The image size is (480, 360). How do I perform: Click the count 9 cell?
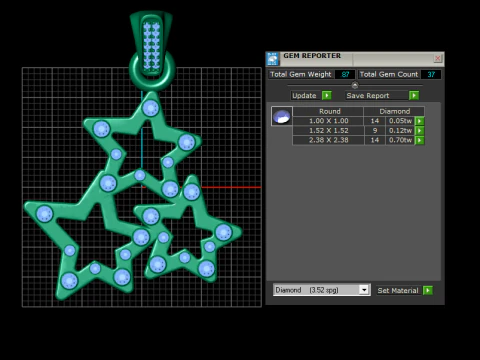(375, 131)
